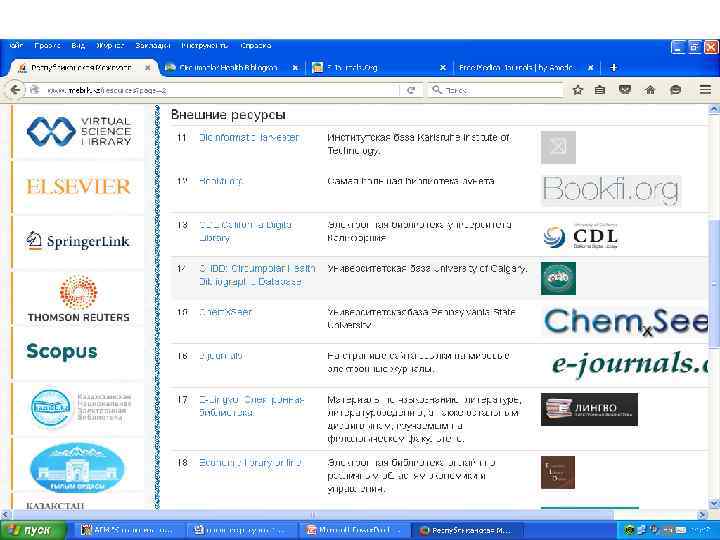
Task: Click the chat smiley toolbar icon
Action: [x=675, y=90]
